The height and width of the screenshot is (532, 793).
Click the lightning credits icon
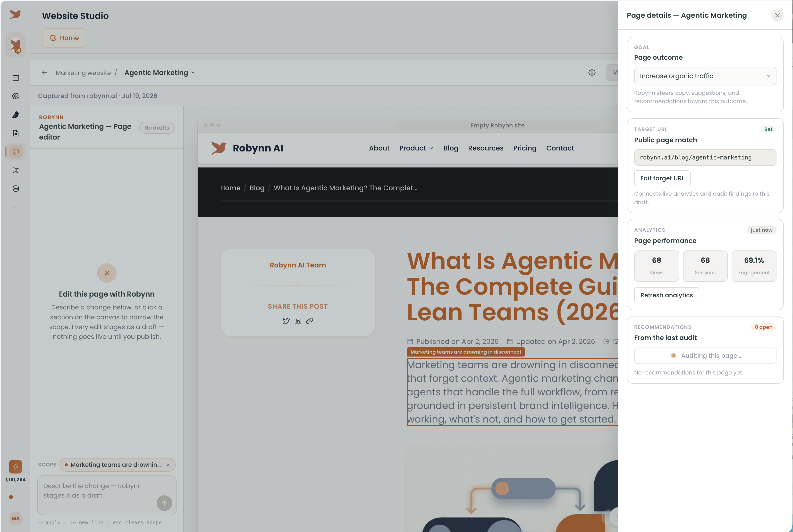click(x=15, y=467)
